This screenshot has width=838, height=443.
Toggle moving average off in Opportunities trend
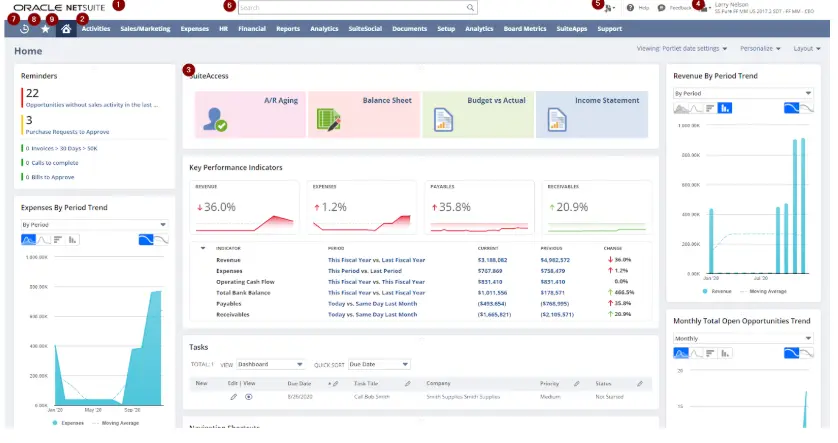(x=806, y=353)
